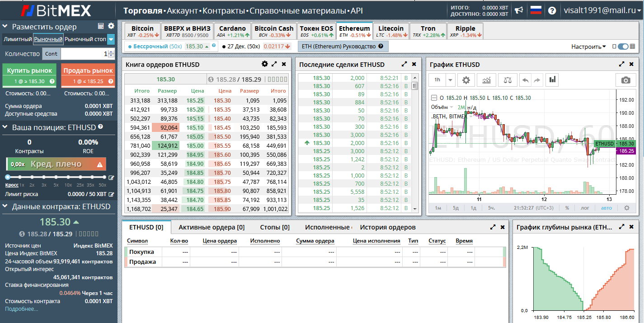Toggle the layout view switch

(623, 46)
